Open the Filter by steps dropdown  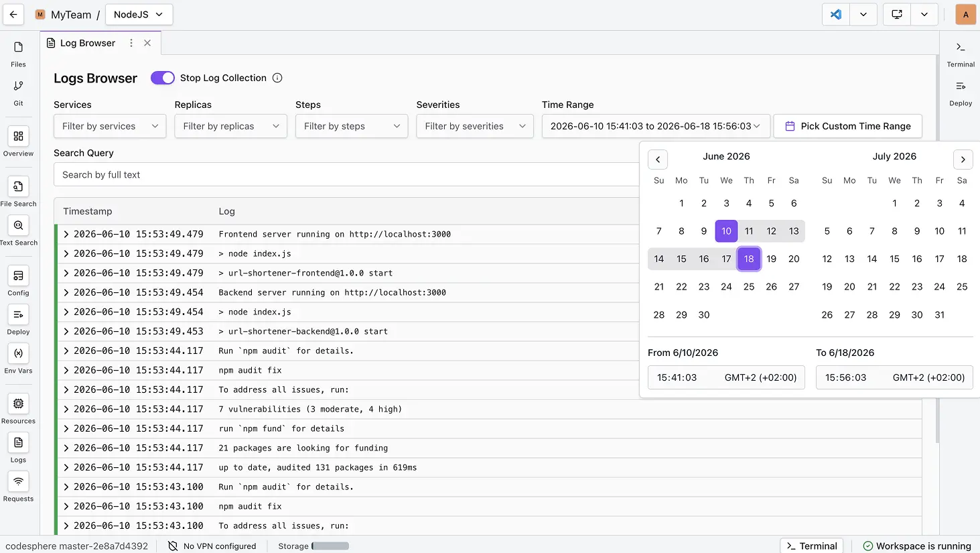352,126
